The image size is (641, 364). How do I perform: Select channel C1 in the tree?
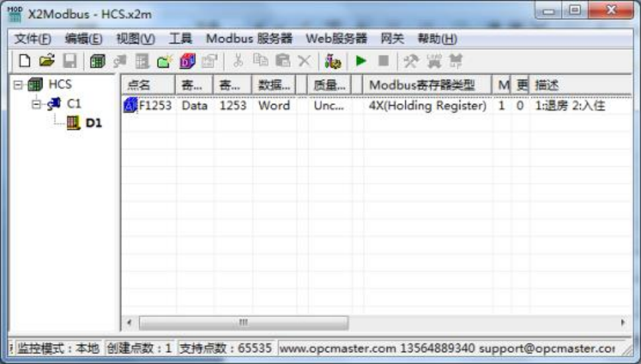click(x=74, y=104)
